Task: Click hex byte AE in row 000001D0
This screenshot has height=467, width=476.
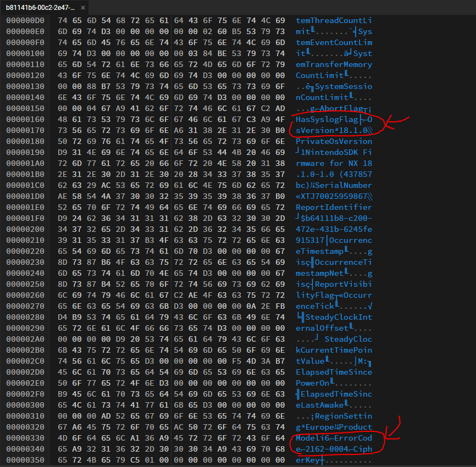Action: [63, 196]
